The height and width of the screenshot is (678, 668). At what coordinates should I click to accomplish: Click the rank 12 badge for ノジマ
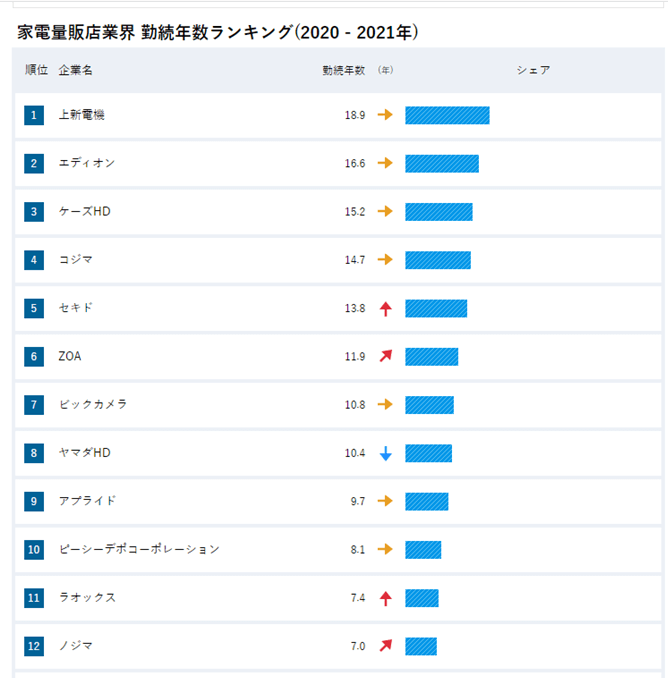click(34, 646)
